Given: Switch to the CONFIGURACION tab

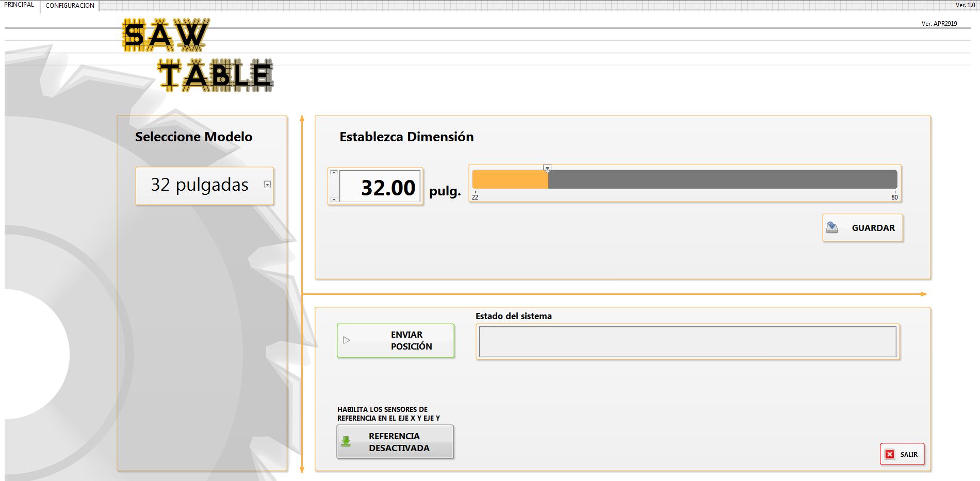Looking at the screenshot, I should pos(70,6).
